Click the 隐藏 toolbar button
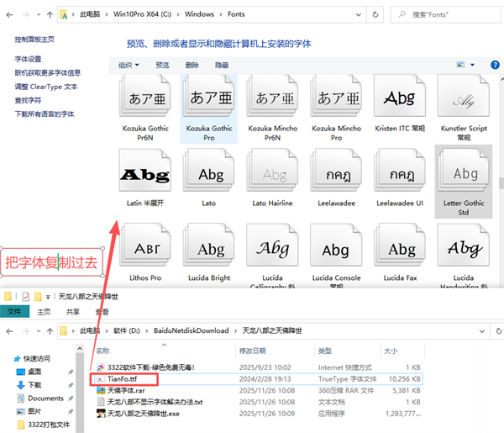504x433 pixels. pyautogui.click(x=222, y=65)
